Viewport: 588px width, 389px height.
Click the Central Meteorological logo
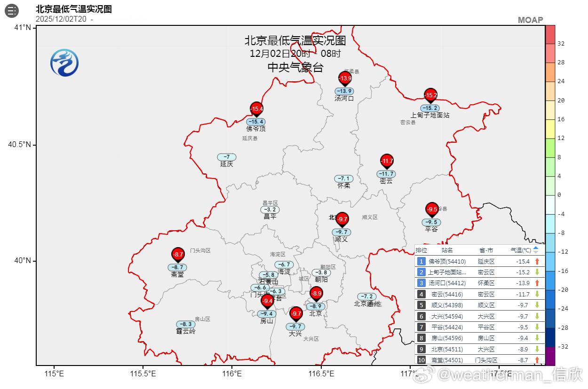[64, 62]
